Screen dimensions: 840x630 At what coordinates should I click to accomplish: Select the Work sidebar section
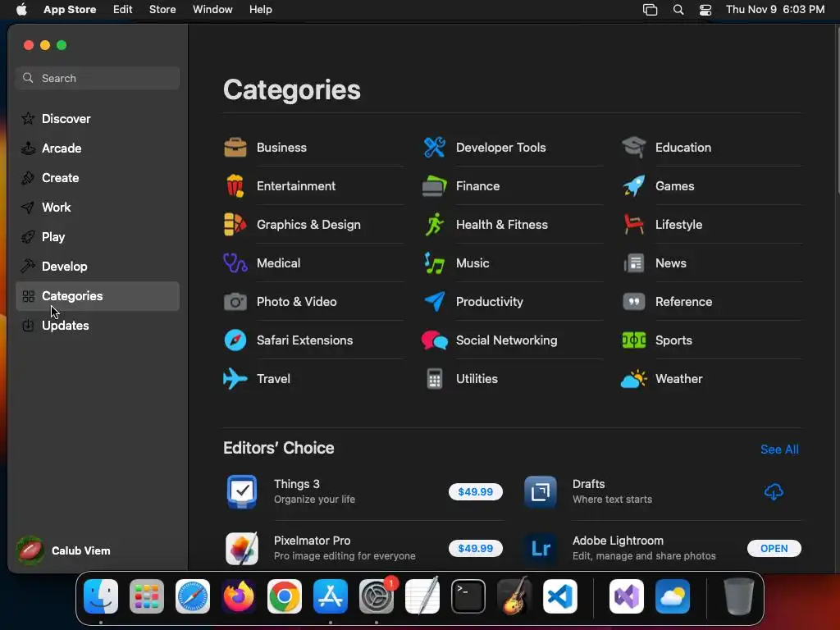[x=98, y=207]
